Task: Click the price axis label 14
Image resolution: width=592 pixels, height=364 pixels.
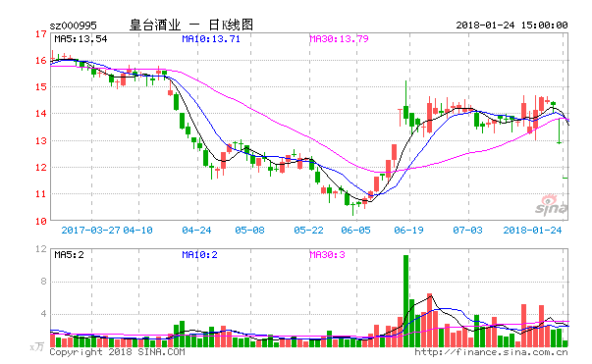Action: (41, 114)
